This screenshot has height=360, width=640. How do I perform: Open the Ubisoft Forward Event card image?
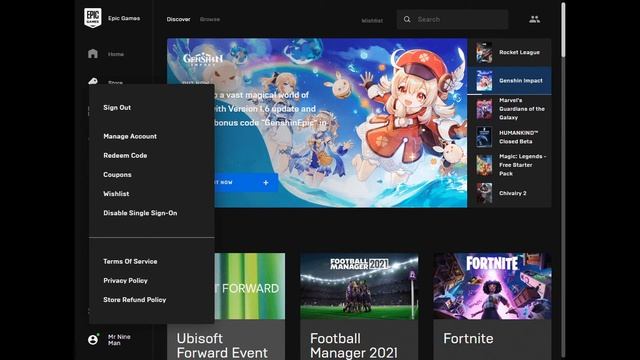click(250, 286)
